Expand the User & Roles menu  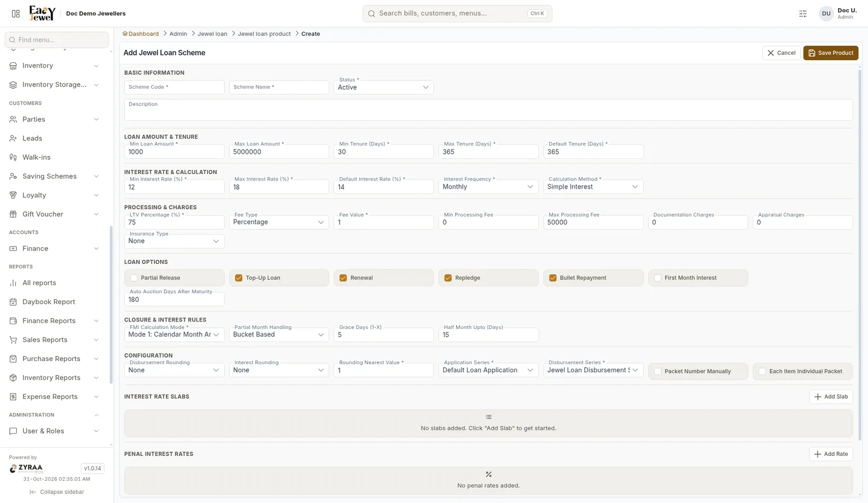click(x=54, y=431)
